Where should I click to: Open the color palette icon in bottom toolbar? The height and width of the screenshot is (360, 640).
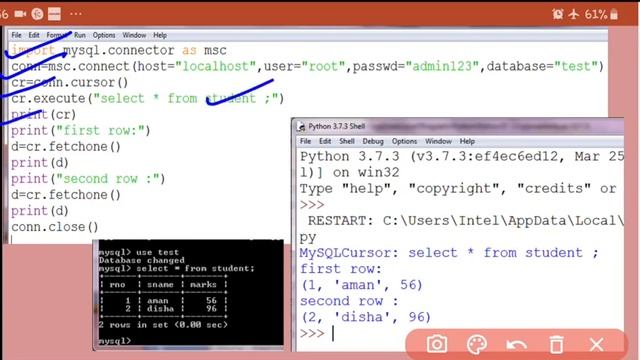pos(477,344)
